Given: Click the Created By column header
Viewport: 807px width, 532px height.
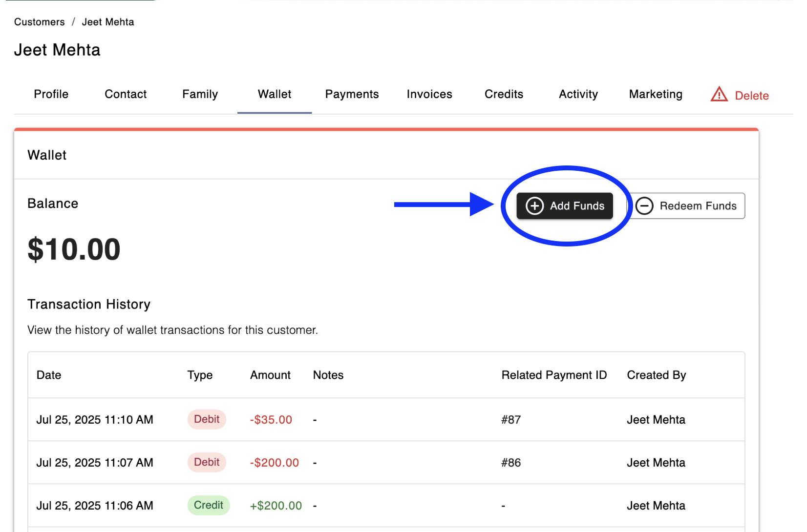Looking at the screenshot, I should coord(657,375).
